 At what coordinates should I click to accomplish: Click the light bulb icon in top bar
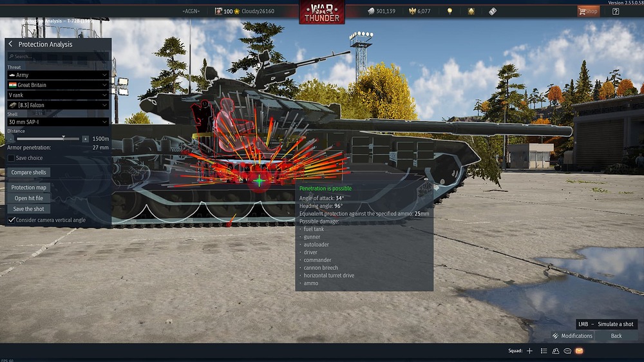[450, 11]
